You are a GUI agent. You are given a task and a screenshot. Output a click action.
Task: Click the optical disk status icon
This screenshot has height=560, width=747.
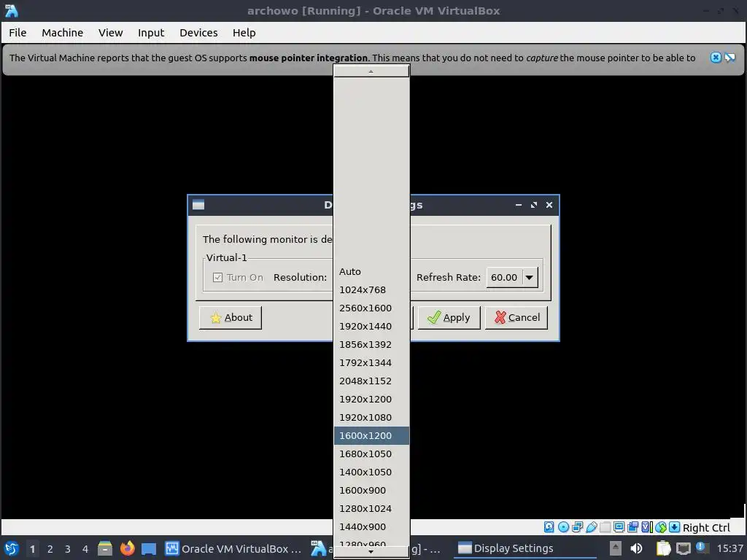(564, 527)
